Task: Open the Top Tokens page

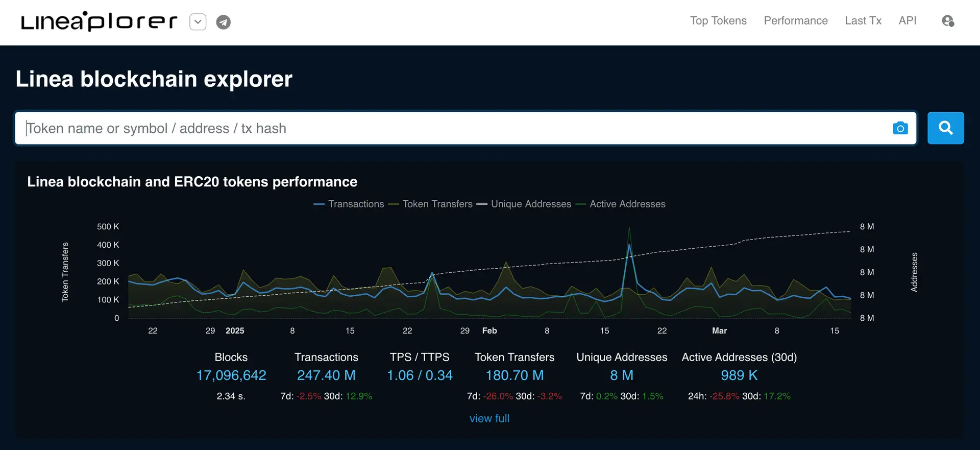Action: pyautogui.click(x=718, y=21)
